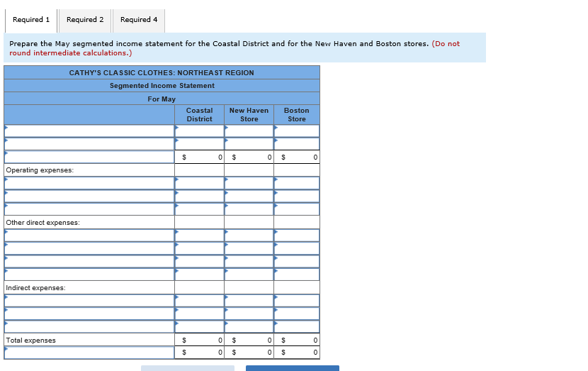
Task: Open third label dropdown under Other direct expenses
Action: (89, 261)
